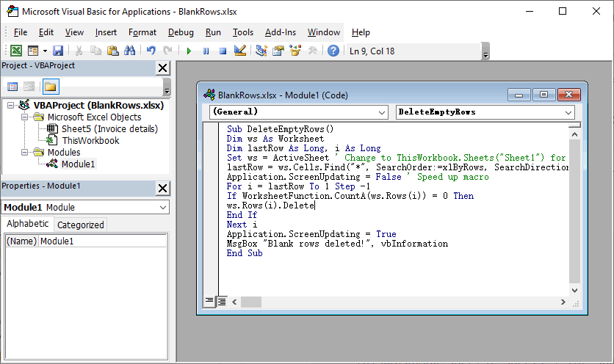Click code window scroll right arrow

click(x=563, y=302)
